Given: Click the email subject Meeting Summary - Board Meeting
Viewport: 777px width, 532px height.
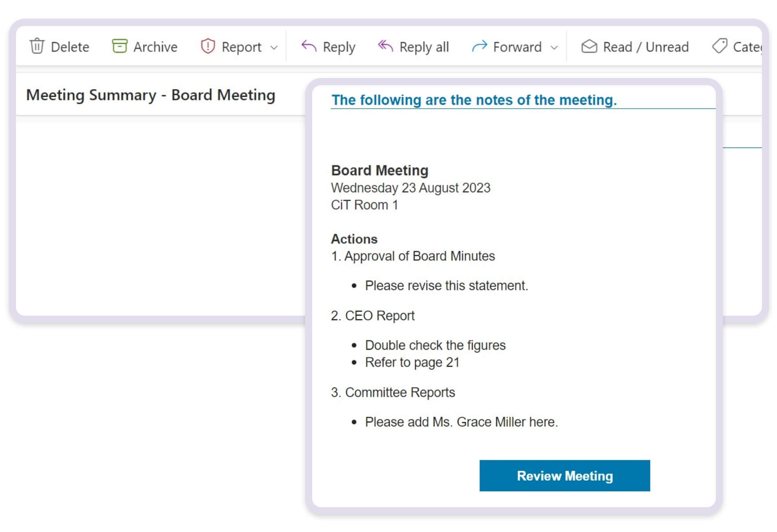Looking at the screenshot, I should [x=151, y=95].
